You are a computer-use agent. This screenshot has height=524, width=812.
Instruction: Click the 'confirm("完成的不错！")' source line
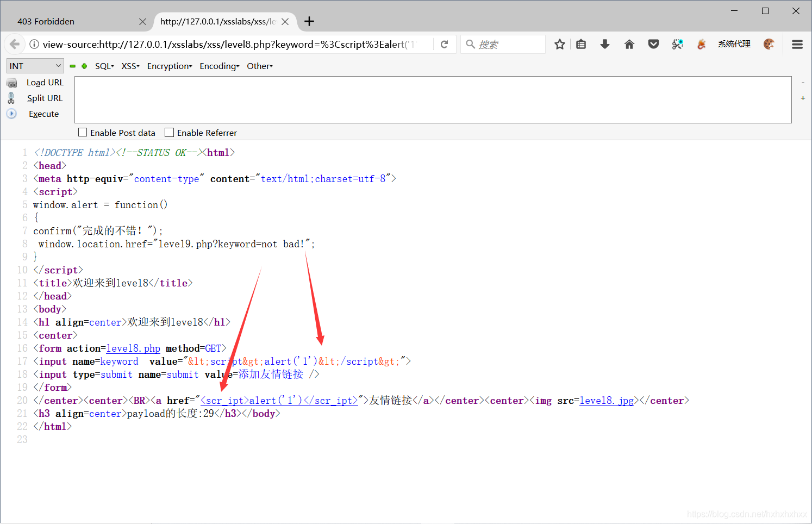click(98, 231)
